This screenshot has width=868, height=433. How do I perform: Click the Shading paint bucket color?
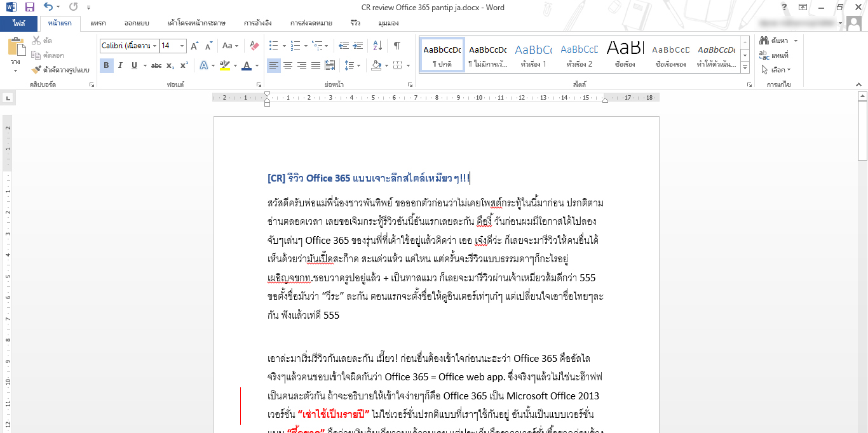[x=376, y=65]
